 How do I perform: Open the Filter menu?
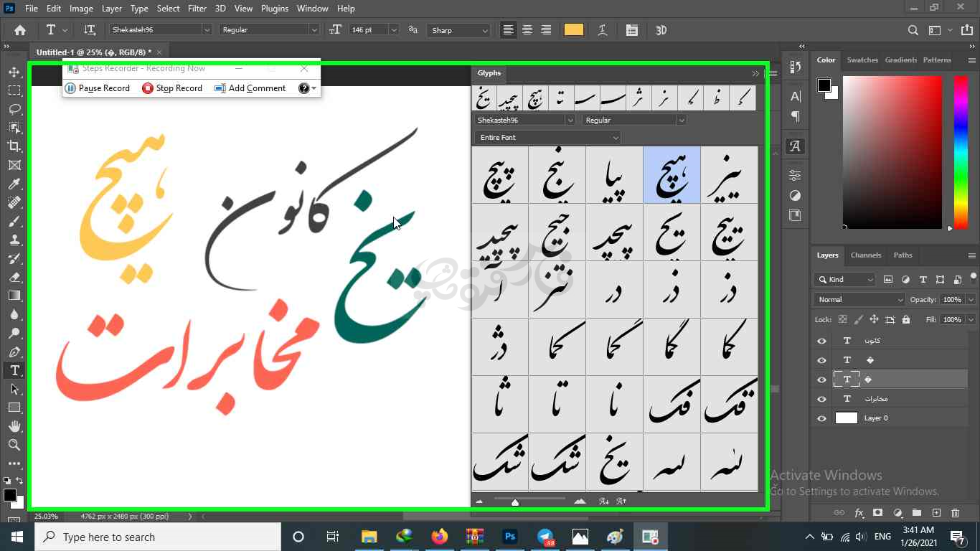tap(197, 9)
